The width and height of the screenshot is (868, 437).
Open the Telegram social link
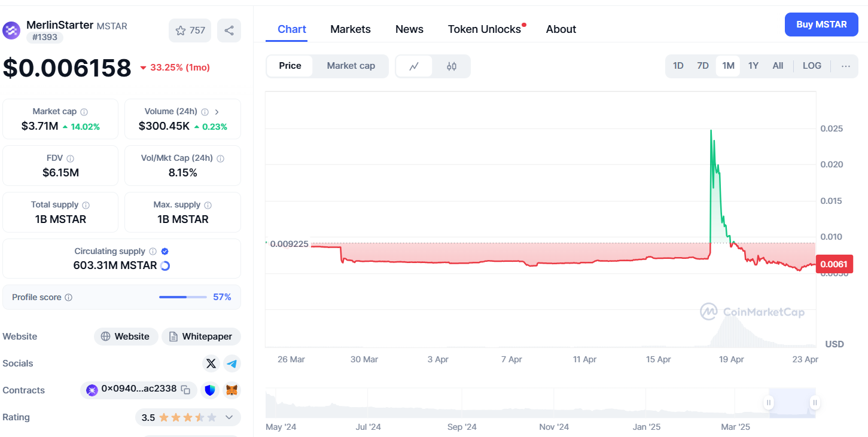tap(232, 363)
